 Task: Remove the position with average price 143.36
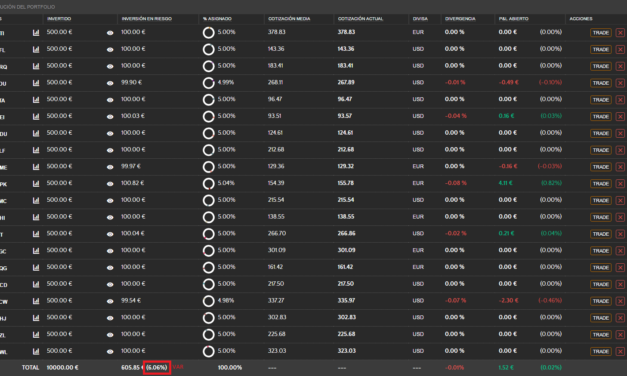pos(620,50)
